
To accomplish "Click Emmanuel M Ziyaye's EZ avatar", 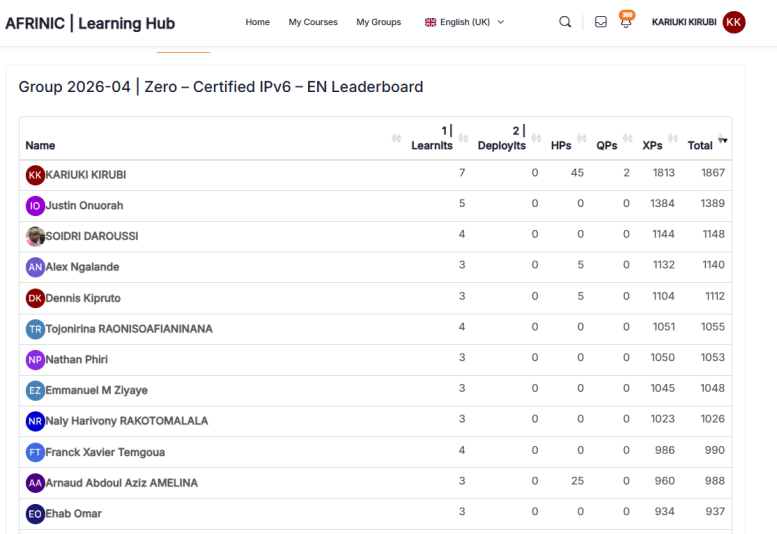I will tap(35, 390).
